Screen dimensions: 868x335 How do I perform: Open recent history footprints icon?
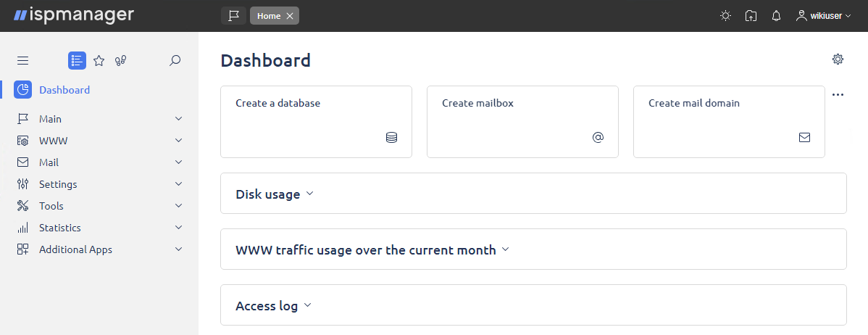click(121, 61)
